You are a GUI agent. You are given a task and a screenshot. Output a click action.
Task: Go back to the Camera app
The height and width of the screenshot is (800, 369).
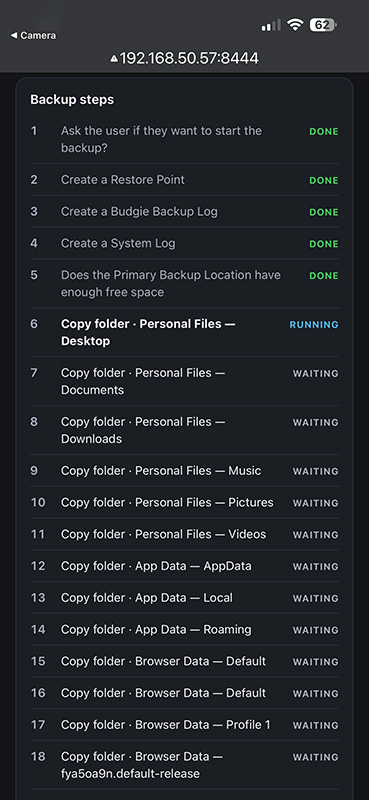coord(33,35)
